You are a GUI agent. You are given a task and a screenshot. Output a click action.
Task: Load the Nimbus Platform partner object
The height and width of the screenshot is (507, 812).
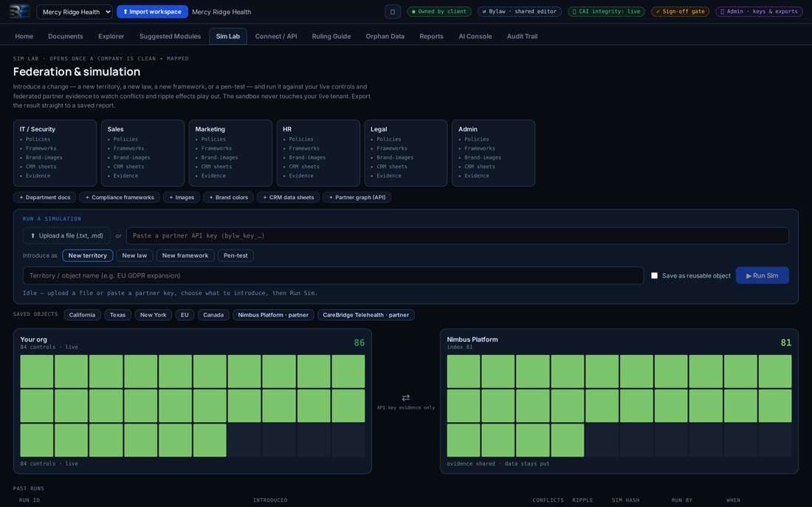[x=273, y=315]
